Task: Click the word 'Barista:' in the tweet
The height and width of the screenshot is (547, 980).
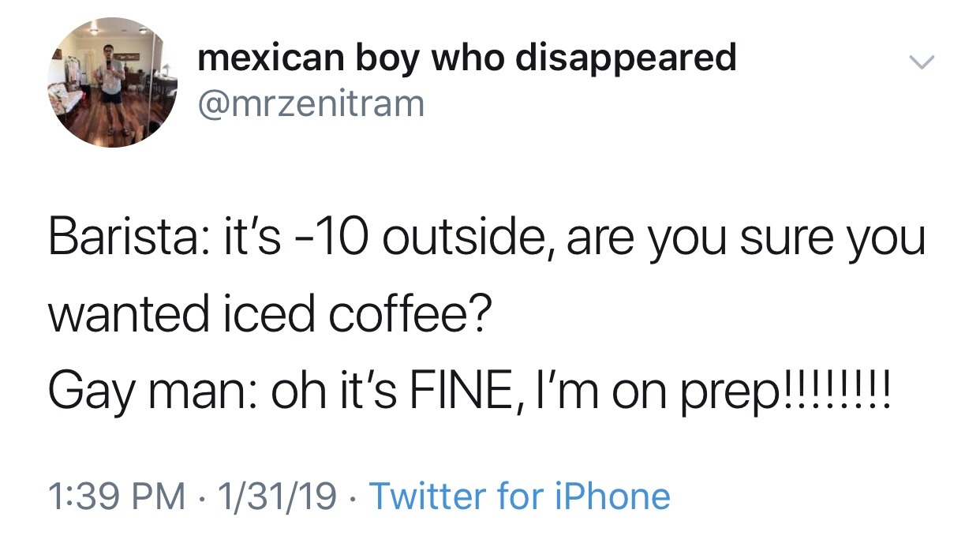Action: [x=128, y=238]
